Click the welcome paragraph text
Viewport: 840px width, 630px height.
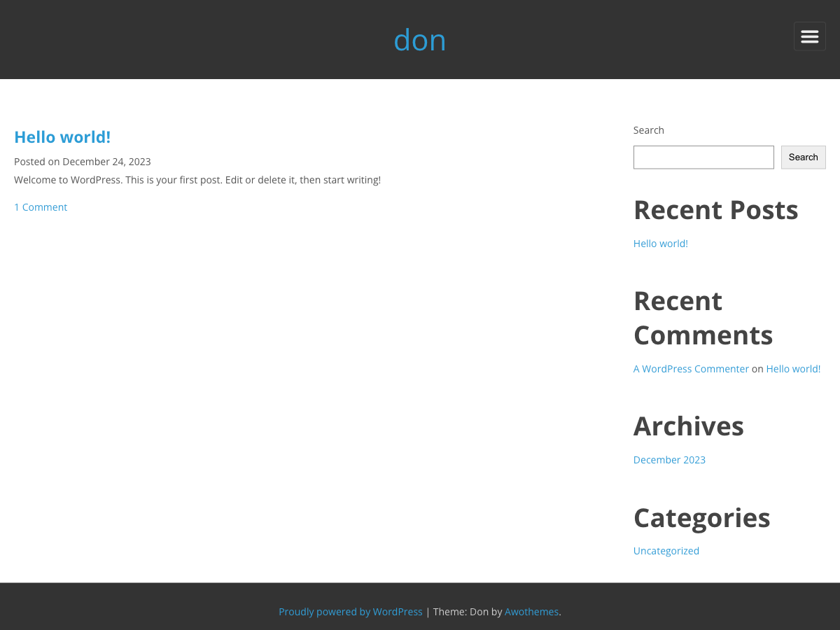point(197,179)
